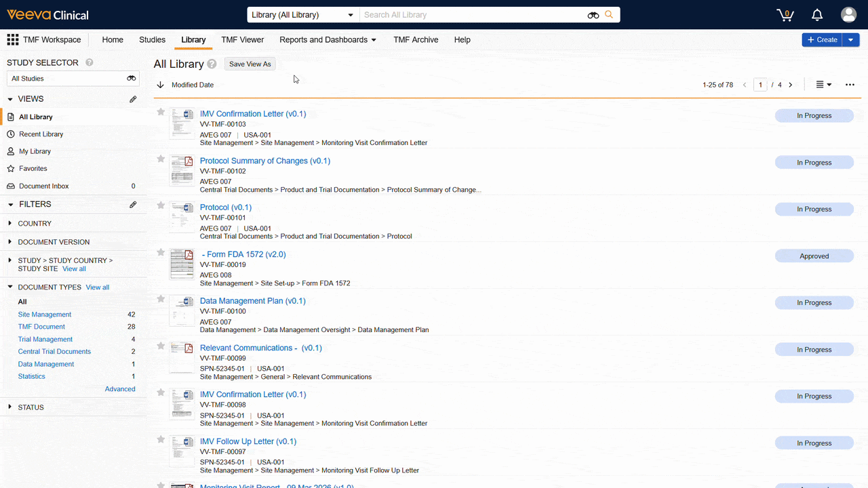868x488 pixels.
Task: Switch to the TMF Viewer tab
Action: tap(242, 40)
